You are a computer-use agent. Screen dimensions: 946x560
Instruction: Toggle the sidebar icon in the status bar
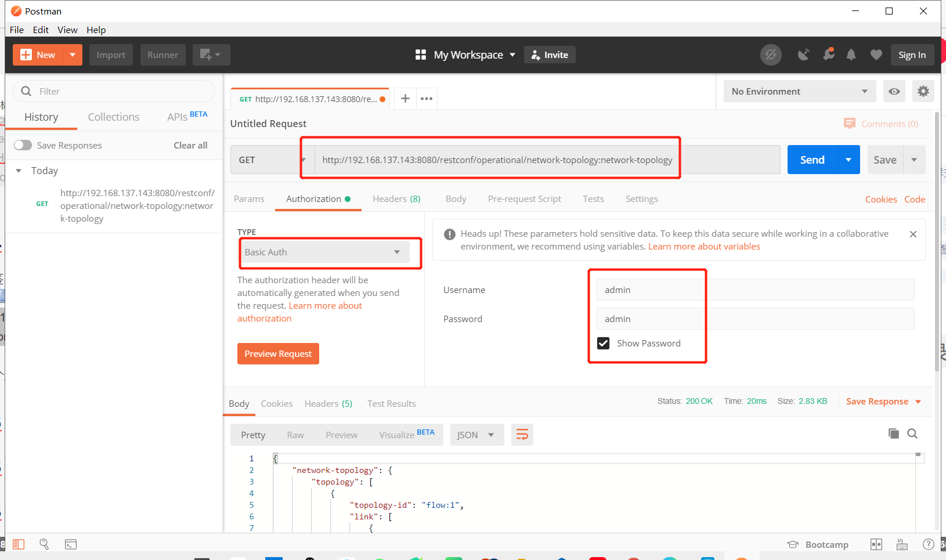click(x=18, y=544)
